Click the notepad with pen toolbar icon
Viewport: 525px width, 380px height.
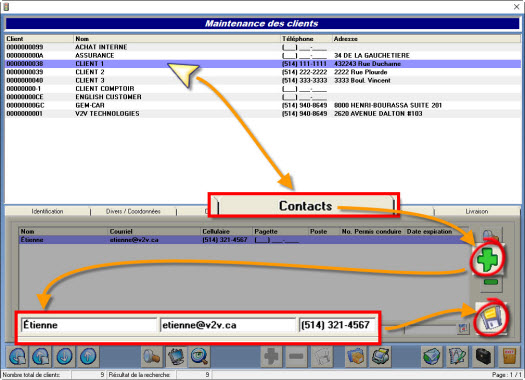click(x=457, y=356)
